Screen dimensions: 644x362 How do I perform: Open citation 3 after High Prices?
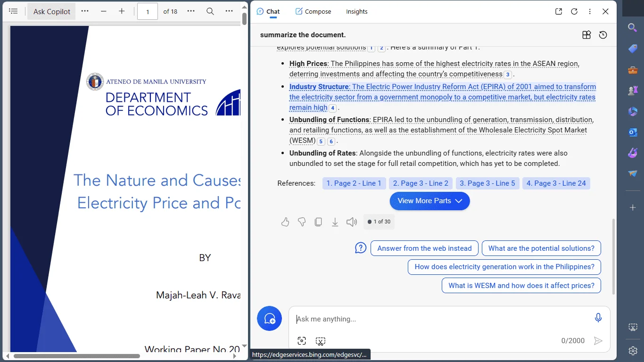(508, 74)
